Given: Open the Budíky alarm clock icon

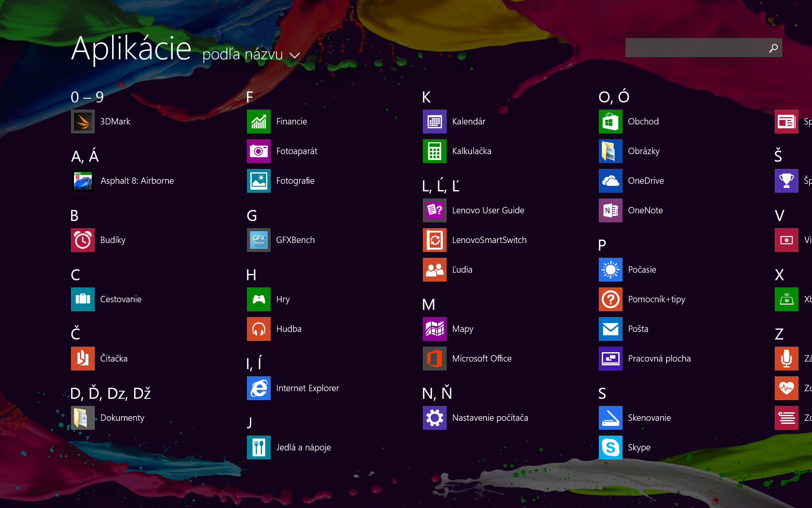Looking at the screenshot, I should pyautogui.click(x=83, y=240).
